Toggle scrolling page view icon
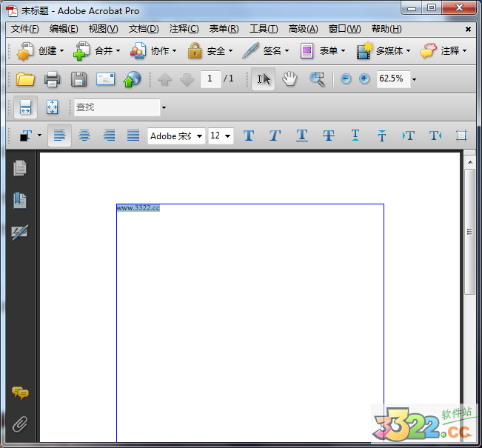 coord(25,107)
